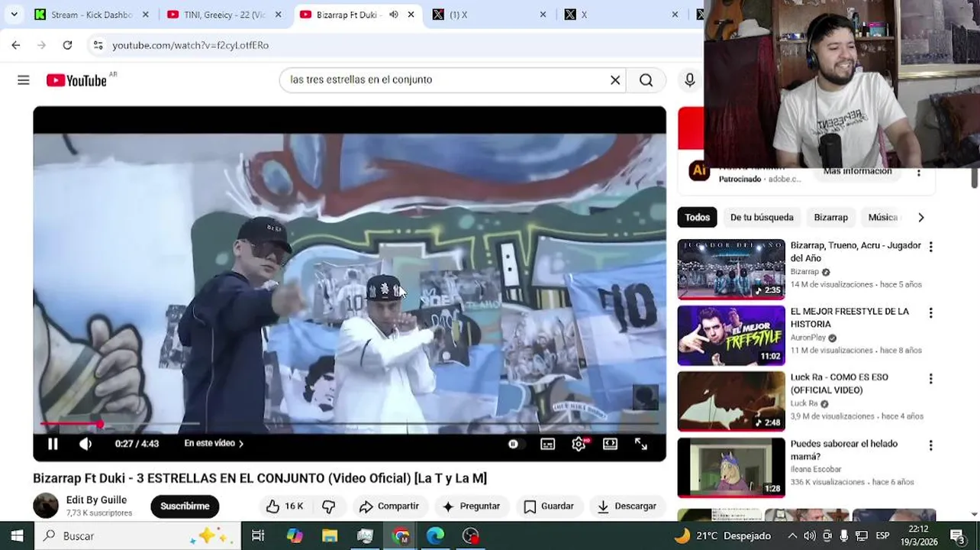Run search with magnifying glass button
Viewport: 980px width, 550px height.
[646, 80]
